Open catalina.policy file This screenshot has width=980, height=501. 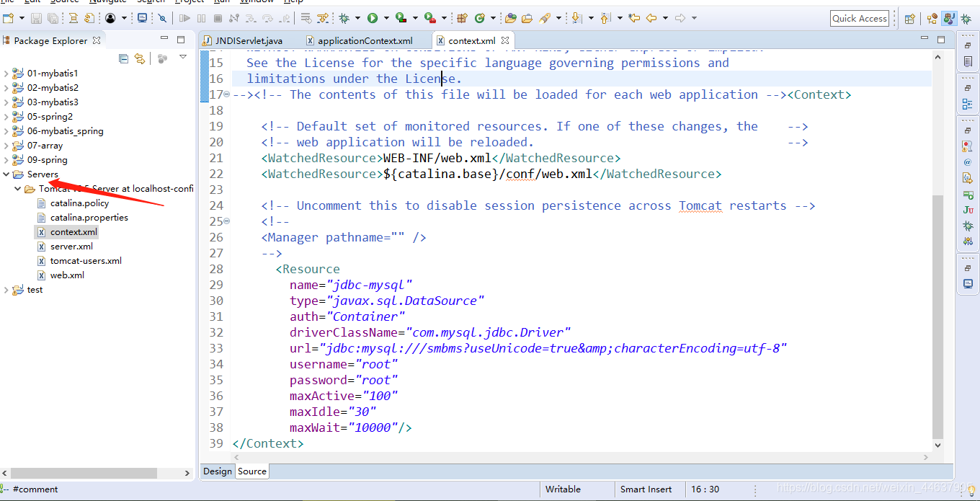tap(79, 203)
